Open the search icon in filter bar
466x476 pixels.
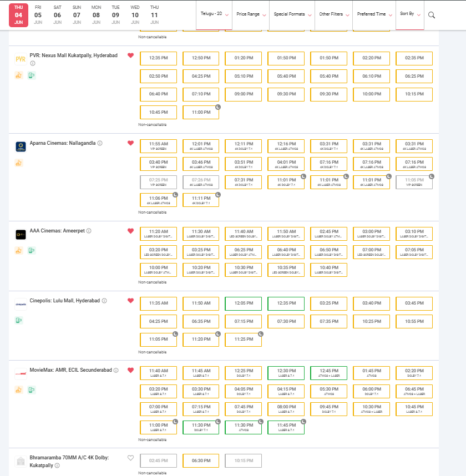point(432,15)
